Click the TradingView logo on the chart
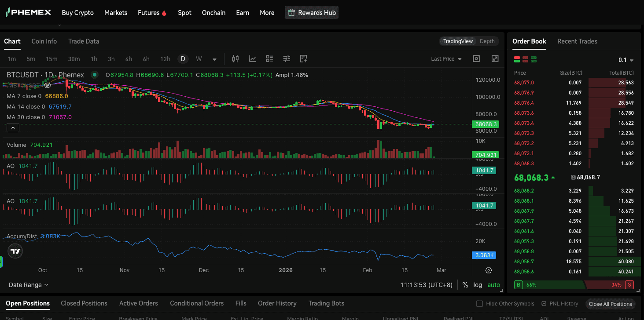 (15, 251)
